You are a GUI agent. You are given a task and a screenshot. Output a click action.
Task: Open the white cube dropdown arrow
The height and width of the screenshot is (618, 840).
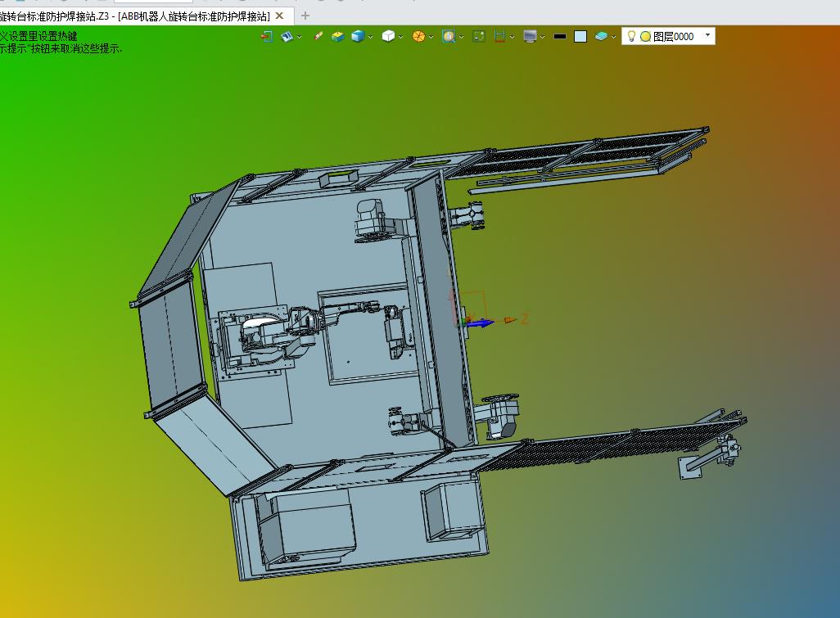click(x=400, y=37)
